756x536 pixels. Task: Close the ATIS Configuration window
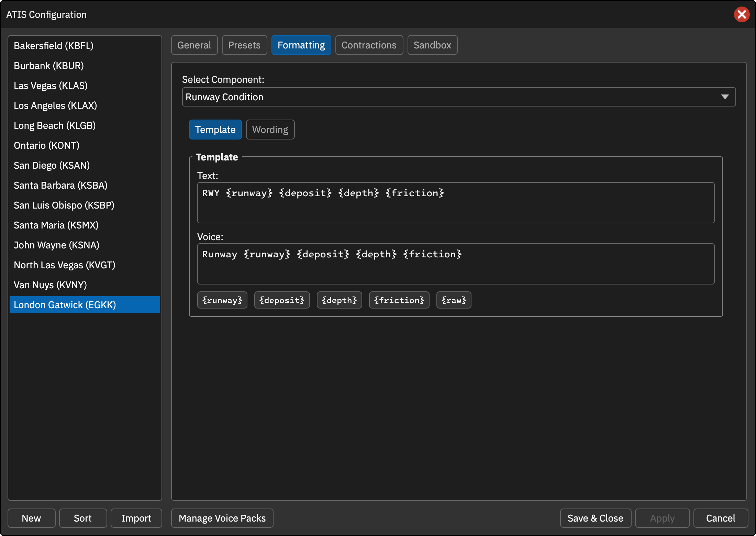tap(742, 14)
